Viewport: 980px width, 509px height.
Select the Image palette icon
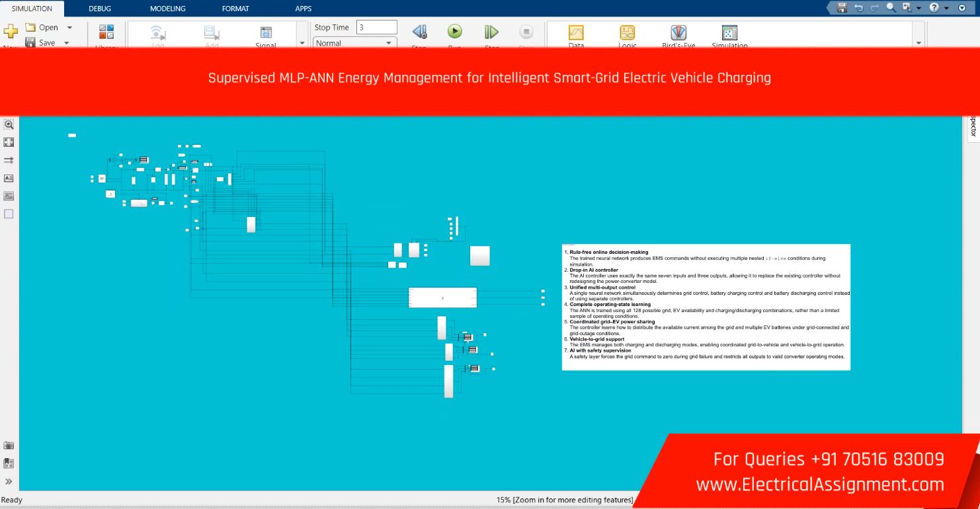tap(9, 196)
